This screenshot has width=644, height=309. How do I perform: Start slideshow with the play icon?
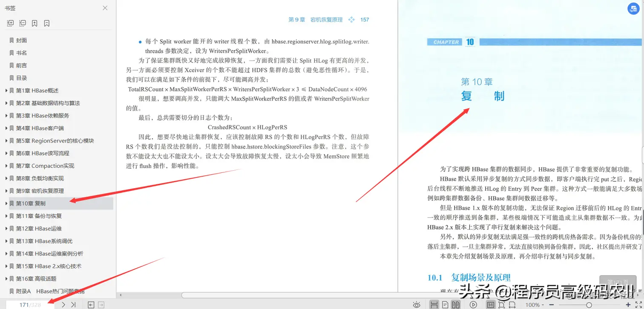(x=473, y=304)
